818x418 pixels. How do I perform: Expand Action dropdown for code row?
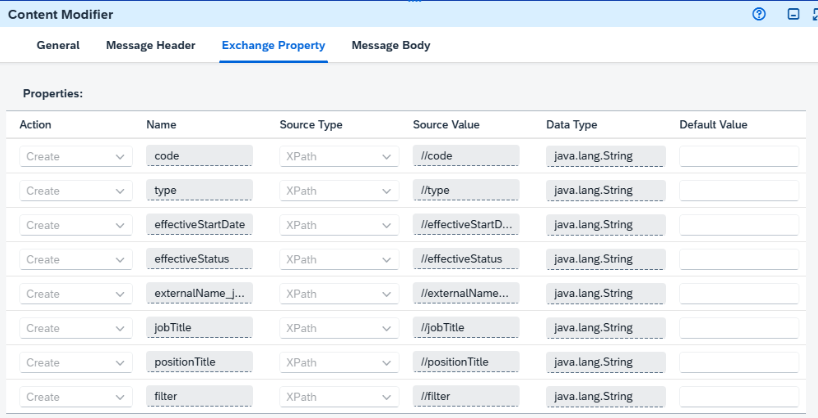76,157
